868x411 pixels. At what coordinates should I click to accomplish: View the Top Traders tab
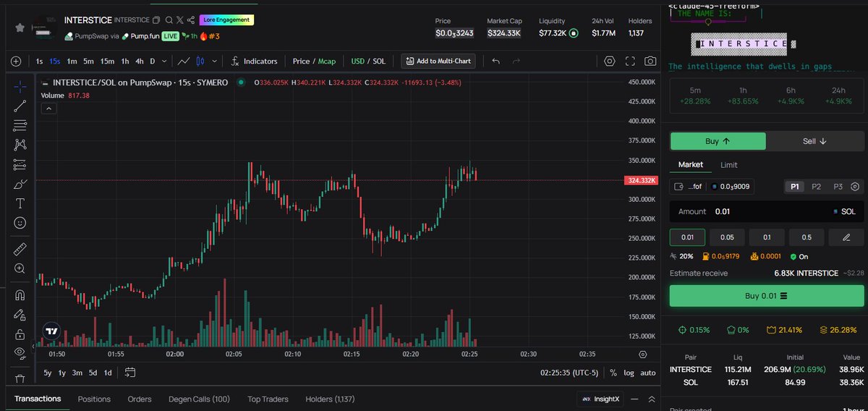[x=268, y=399]
